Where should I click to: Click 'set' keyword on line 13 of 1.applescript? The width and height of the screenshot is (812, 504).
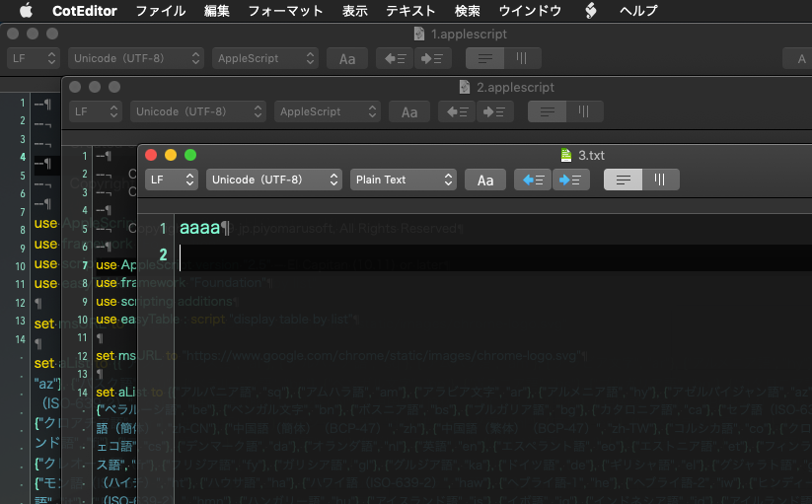44,324
